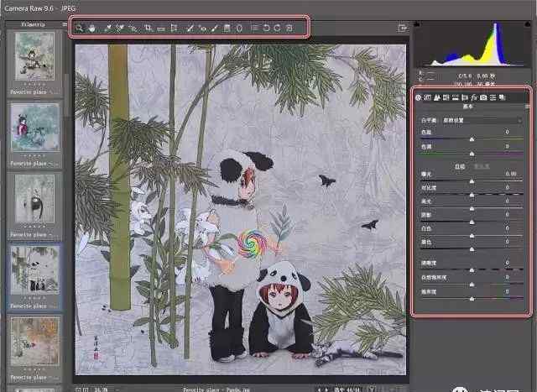Switch to the HSL / Grayscale panel tab
The height and width of the screenshot is (392, 537).
[x=446, y=97]
